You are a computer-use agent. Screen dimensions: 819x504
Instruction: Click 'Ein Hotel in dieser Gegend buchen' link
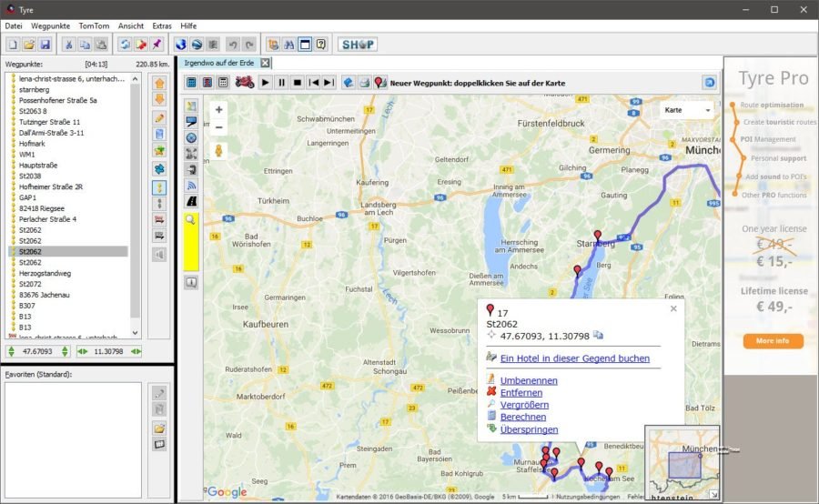[575, 358]
